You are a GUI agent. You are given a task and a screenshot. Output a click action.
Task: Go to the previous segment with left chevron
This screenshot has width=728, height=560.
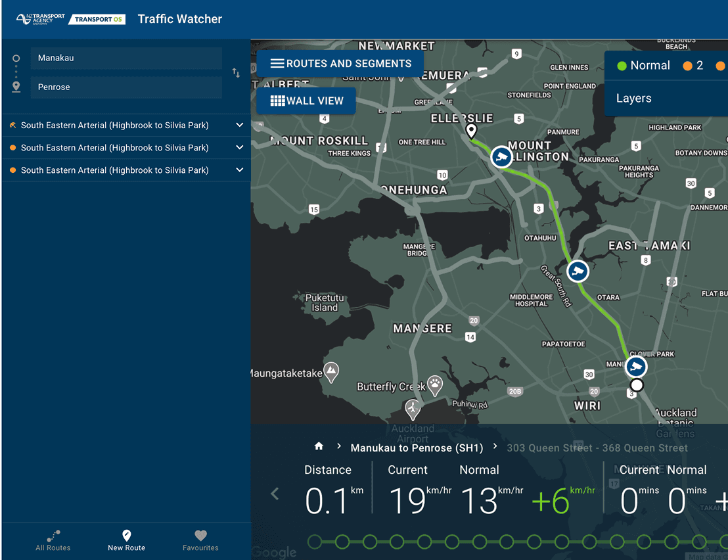[275, 494]
